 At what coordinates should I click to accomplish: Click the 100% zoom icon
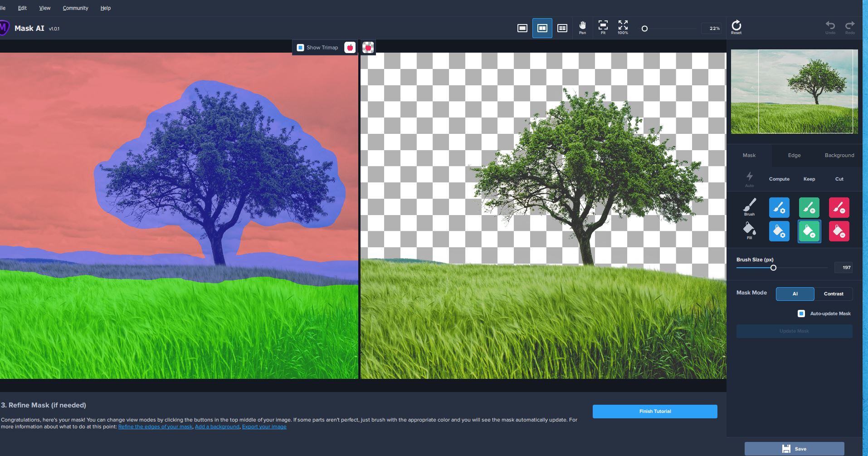[x=623, y=27]
